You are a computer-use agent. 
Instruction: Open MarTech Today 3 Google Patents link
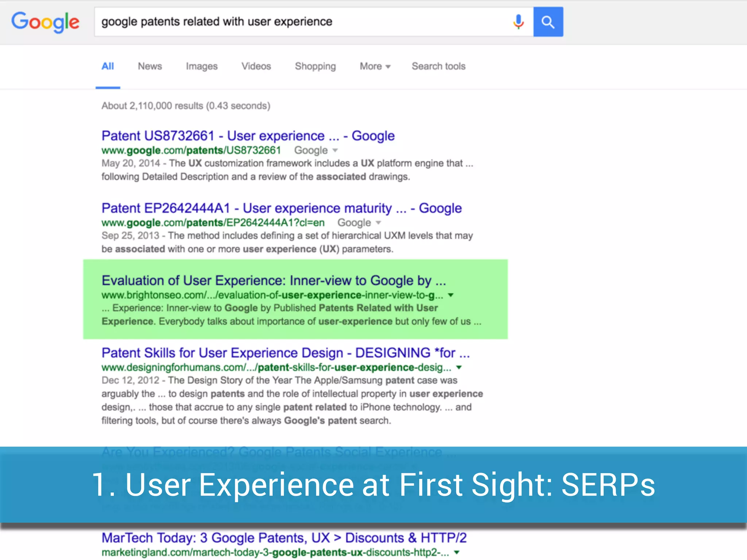pos(284,538)
